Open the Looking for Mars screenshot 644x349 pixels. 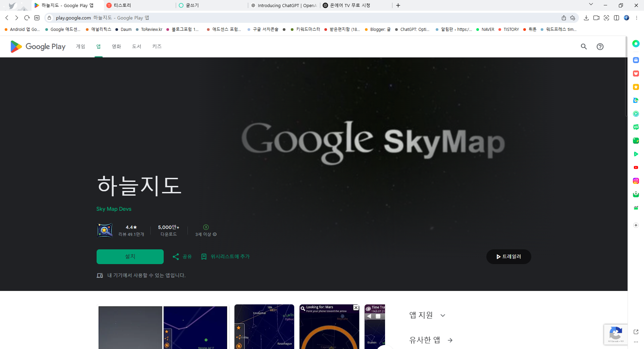(x=329, y=327)
